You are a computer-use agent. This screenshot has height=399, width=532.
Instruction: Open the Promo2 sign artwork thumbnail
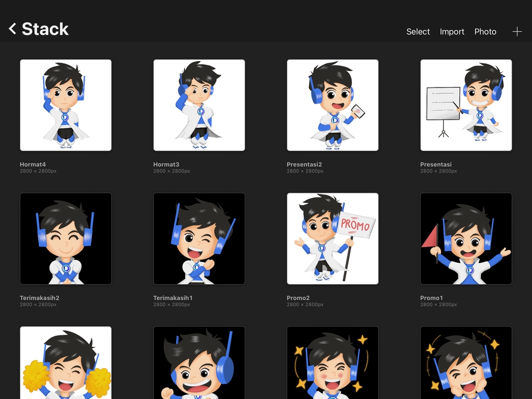(332, 238)
